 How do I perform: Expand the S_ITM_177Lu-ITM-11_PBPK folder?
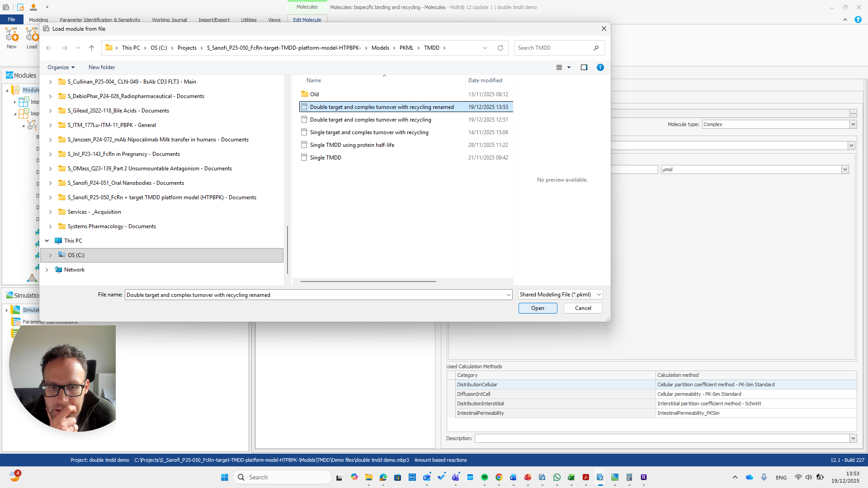point(50,125)
